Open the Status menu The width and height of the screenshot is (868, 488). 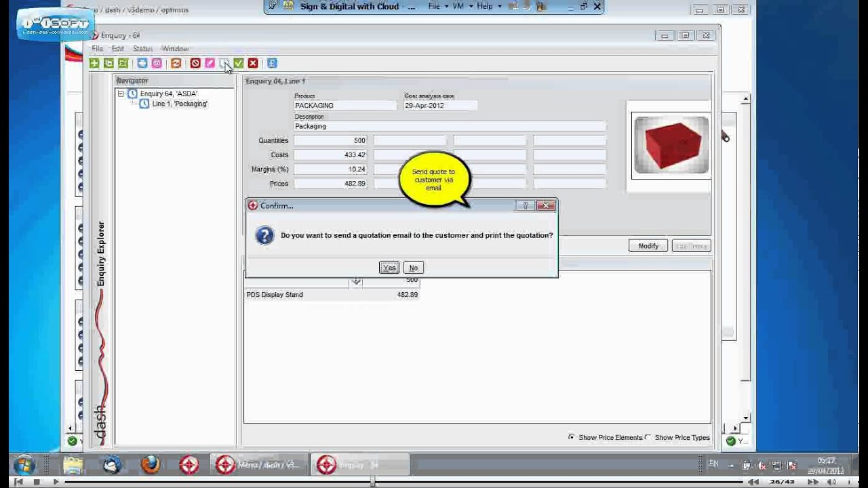(142, 49)
